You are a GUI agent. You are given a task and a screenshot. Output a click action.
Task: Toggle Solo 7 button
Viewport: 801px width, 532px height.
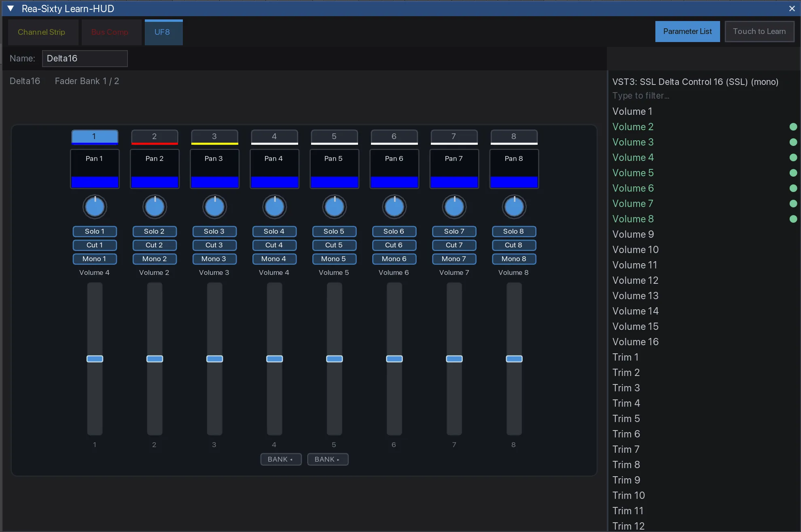[454, 231]
